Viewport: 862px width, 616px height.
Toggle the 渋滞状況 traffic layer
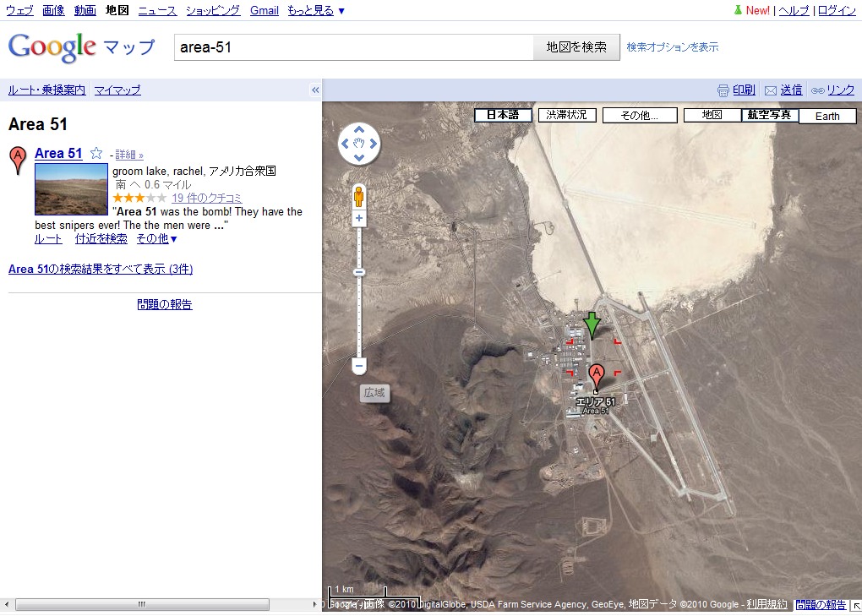coord(567,115)
